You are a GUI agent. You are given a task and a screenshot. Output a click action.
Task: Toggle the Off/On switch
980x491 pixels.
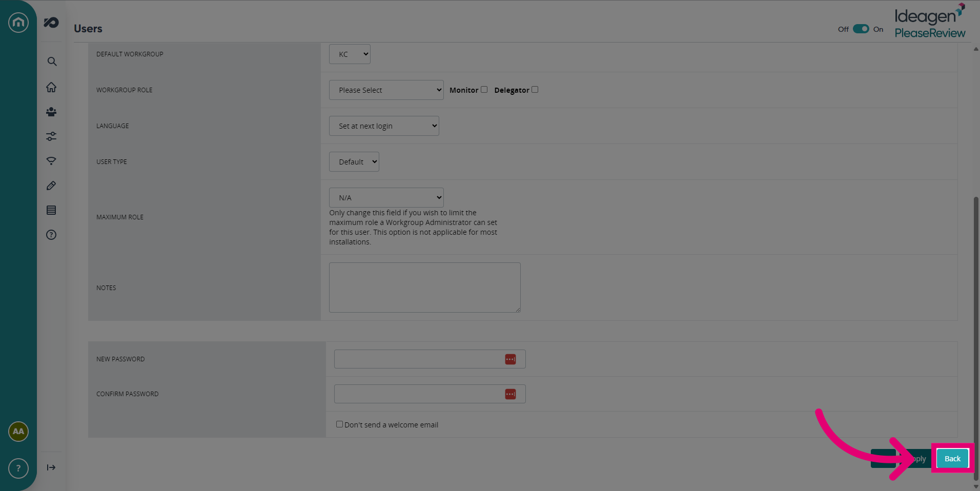(x=861, y=29)
